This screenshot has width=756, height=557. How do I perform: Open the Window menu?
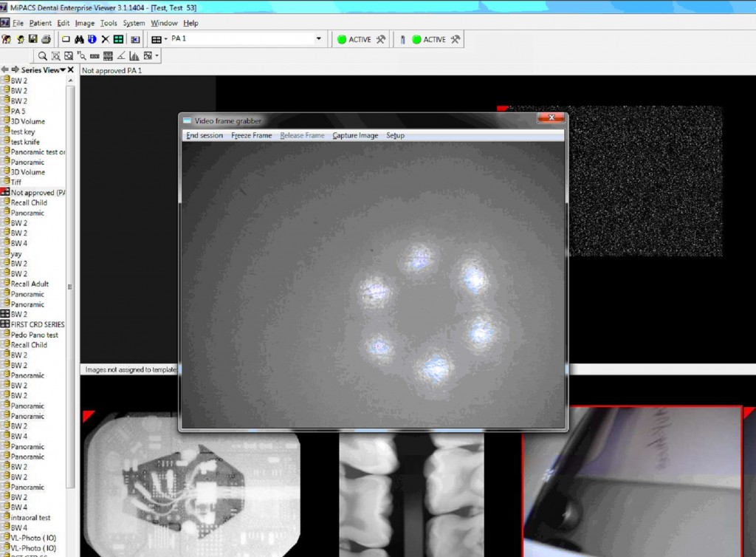click(164, 23)
